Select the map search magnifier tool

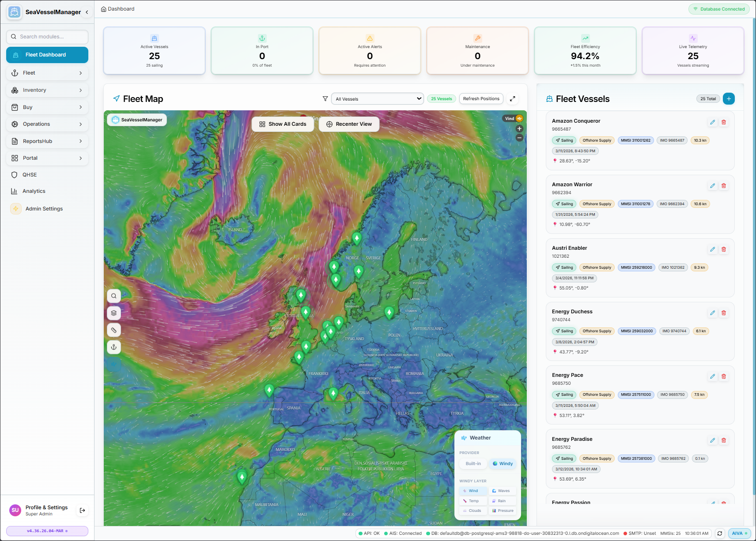[x=114, y=296]
